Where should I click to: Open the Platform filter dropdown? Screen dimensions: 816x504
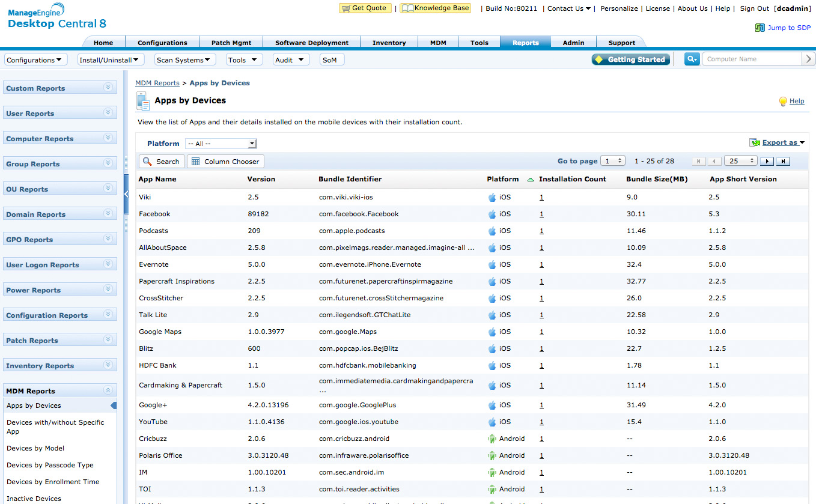221,144
